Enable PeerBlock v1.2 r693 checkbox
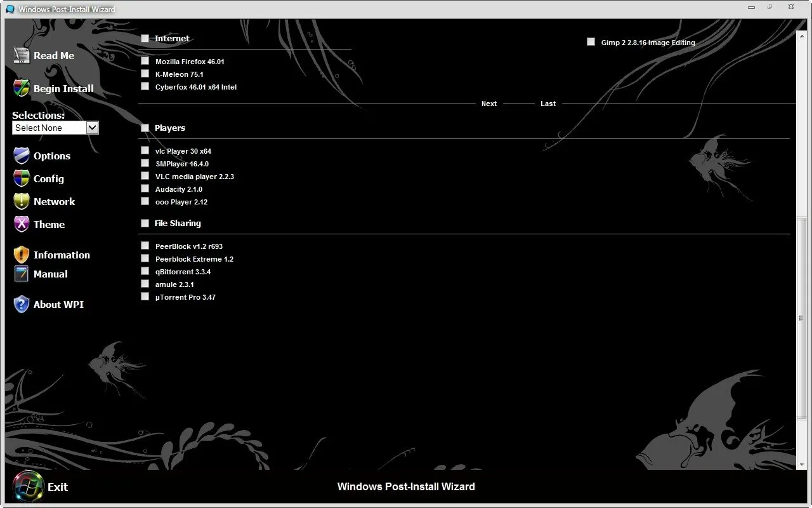This screenshot has width=812, height=508. [x=145, y=246]
